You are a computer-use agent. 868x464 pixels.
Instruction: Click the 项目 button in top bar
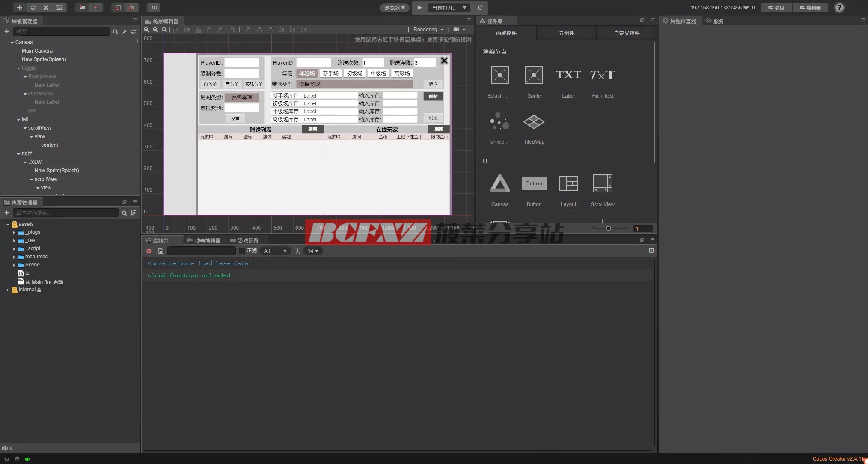tap(776, 8)
